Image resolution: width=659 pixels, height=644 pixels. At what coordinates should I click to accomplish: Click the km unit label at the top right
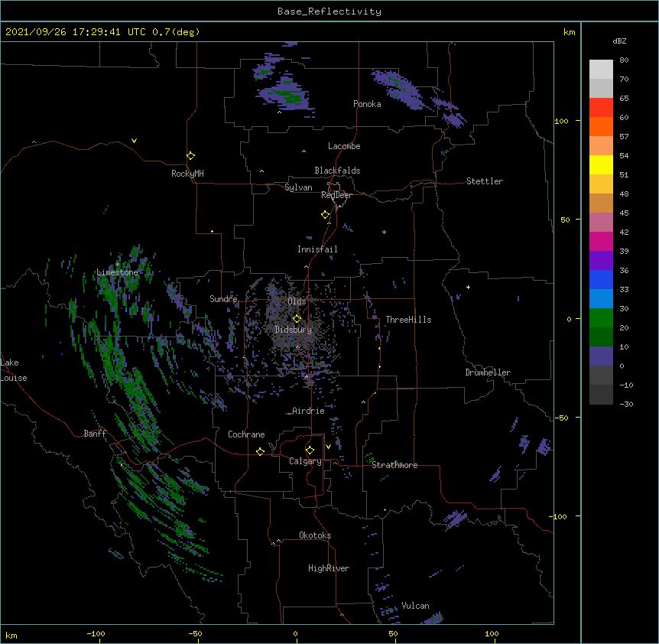click(x=569, y=32)
